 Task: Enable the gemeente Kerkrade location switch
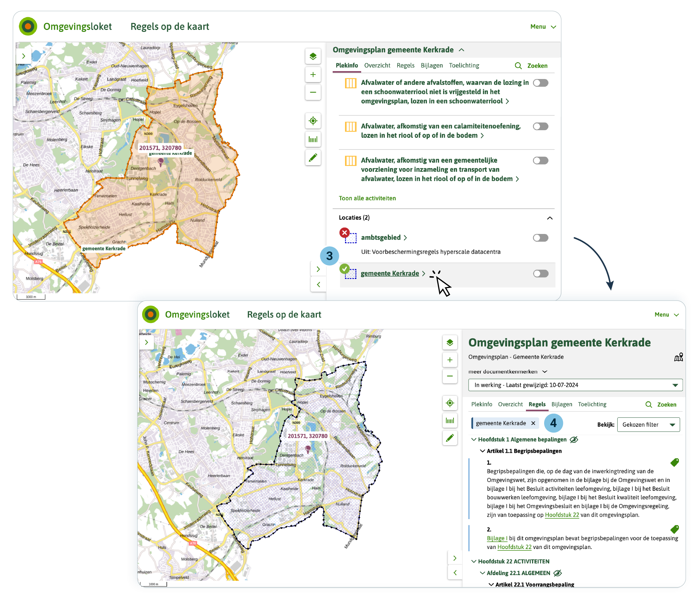540,273
